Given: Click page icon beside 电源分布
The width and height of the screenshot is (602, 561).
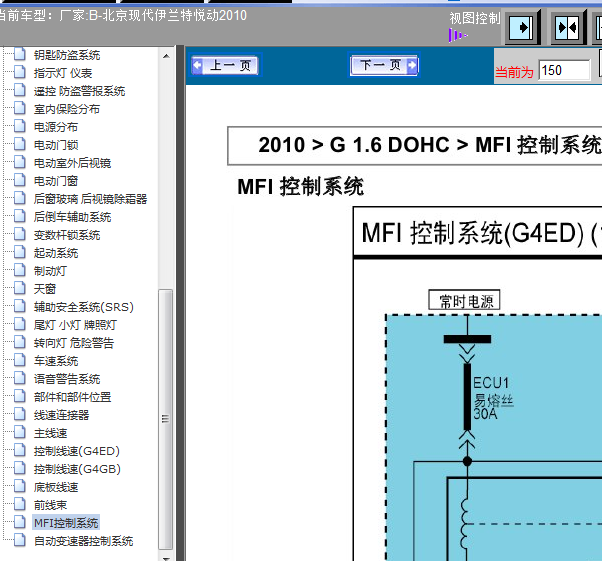Looking at the screenshot, I should pyautogui.click(x=20, y=126).
